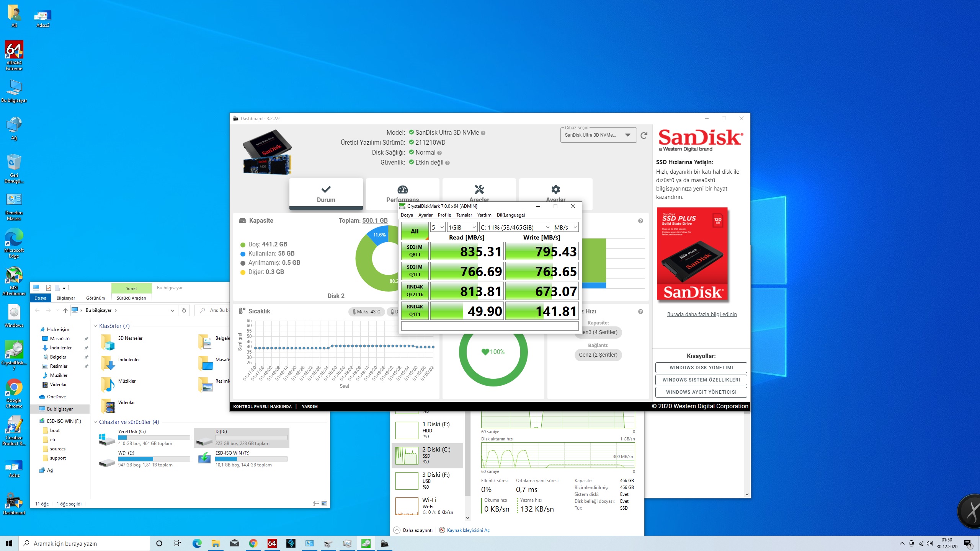Image resolution: width=980 pixels, height=551 pixels.
Task: Show hidden system tray icons
Action: pyautogui.click(x=902, y=543)
